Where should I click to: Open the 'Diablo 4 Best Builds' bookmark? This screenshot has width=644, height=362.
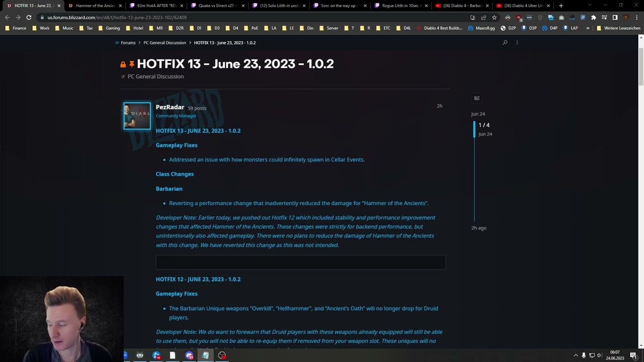pyautogui.click(x=439, y=28)
